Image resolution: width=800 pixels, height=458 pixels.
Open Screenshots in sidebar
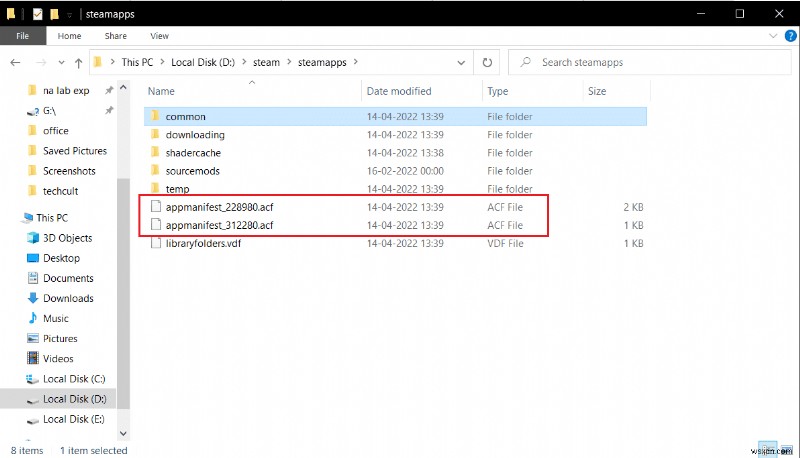click(69, 171)
